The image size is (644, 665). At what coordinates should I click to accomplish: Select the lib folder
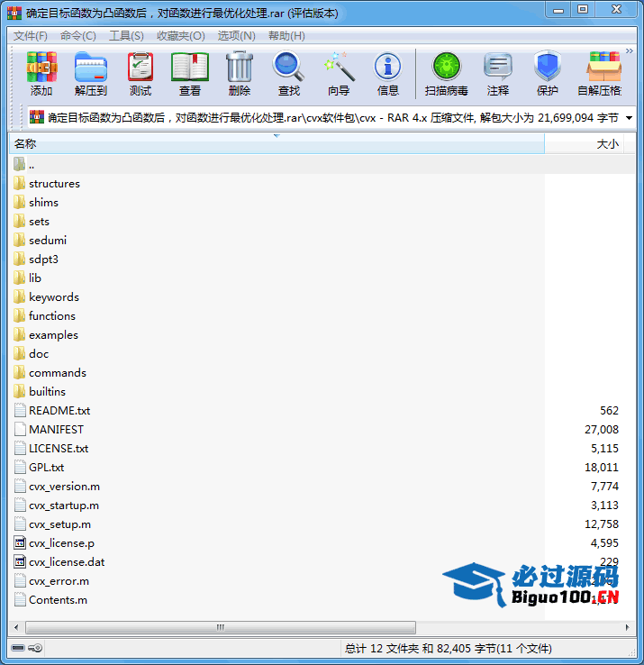(x=35, y=278)
